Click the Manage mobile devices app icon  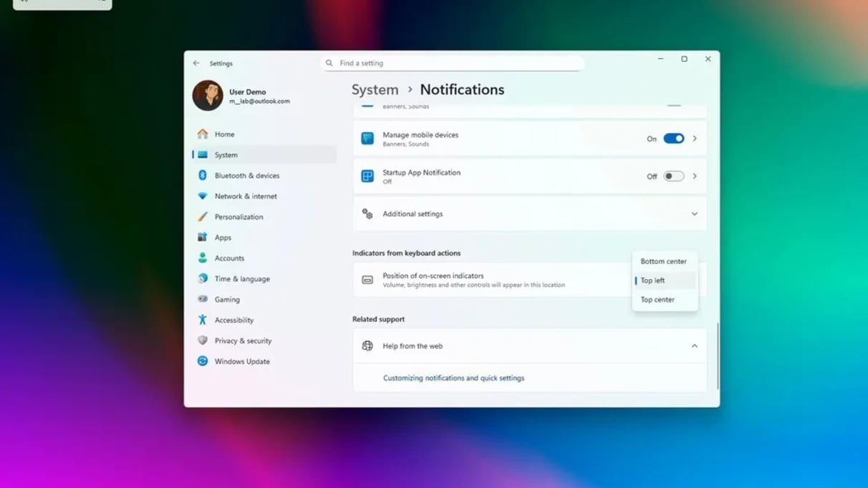pos(367,139)
